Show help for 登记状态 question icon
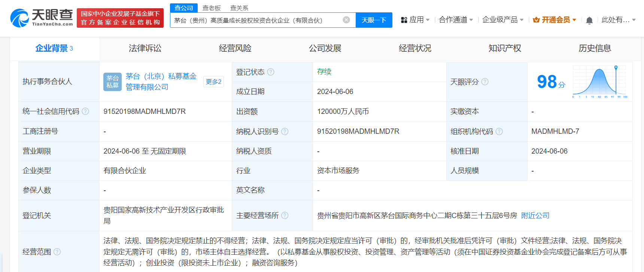This screenshot has height=272, width=644. (x=271, y=72)
